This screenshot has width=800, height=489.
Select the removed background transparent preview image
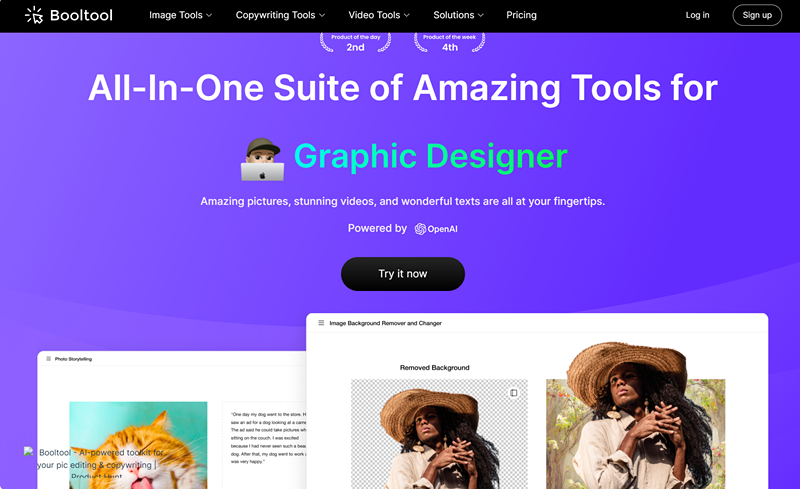point(439,434)
